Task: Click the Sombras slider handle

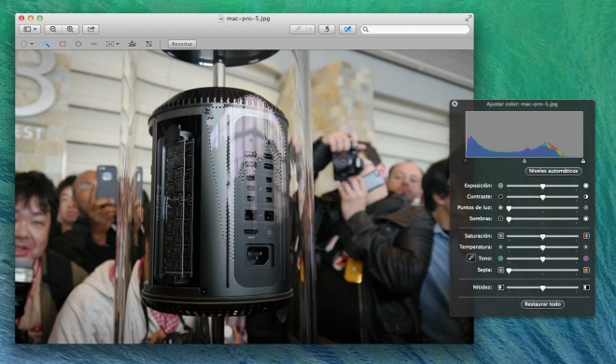Action: click(509, 219)
